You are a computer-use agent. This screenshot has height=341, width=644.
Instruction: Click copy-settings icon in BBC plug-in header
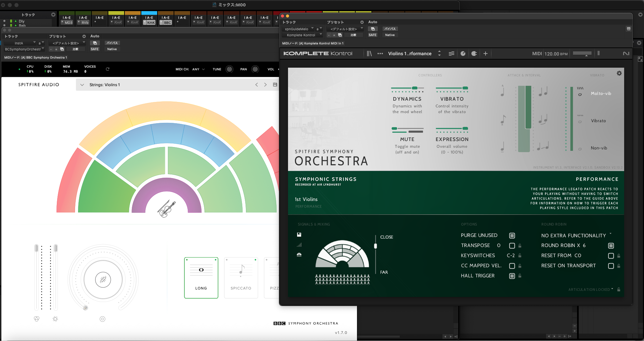pyautogui.click(x=95, y=43)
